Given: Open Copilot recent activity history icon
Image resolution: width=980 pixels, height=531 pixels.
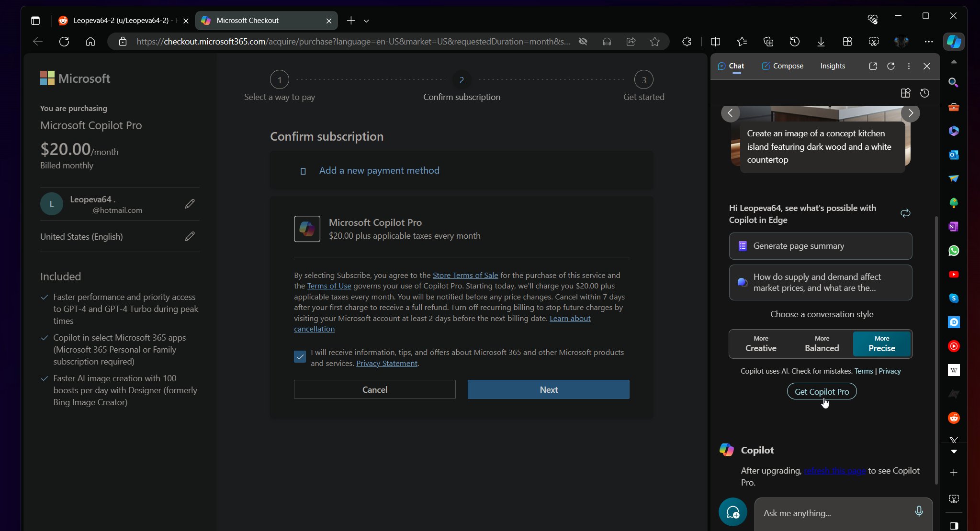Looking at the screenshot, I should point(925,93).
